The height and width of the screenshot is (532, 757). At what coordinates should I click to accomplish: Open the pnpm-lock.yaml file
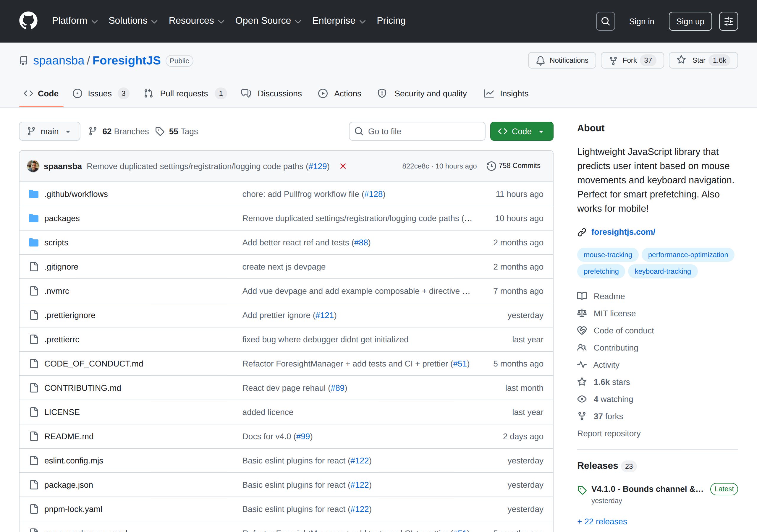[73, 509]
